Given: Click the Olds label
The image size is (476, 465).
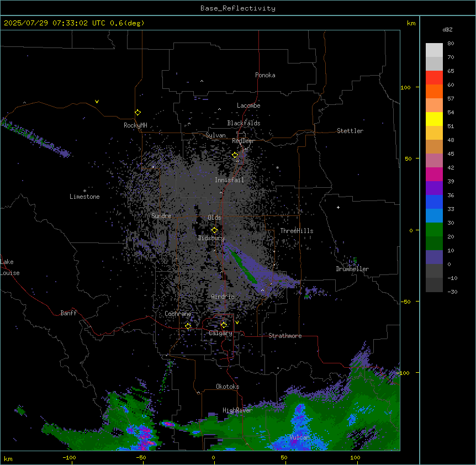Looking at the screenshot, I should click(214, 218).
